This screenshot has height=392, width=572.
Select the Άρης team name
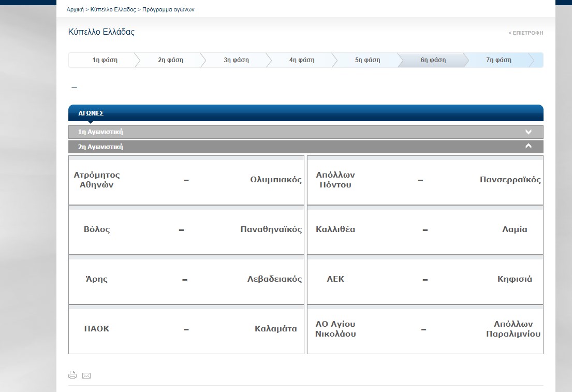[x=97, y=279]
